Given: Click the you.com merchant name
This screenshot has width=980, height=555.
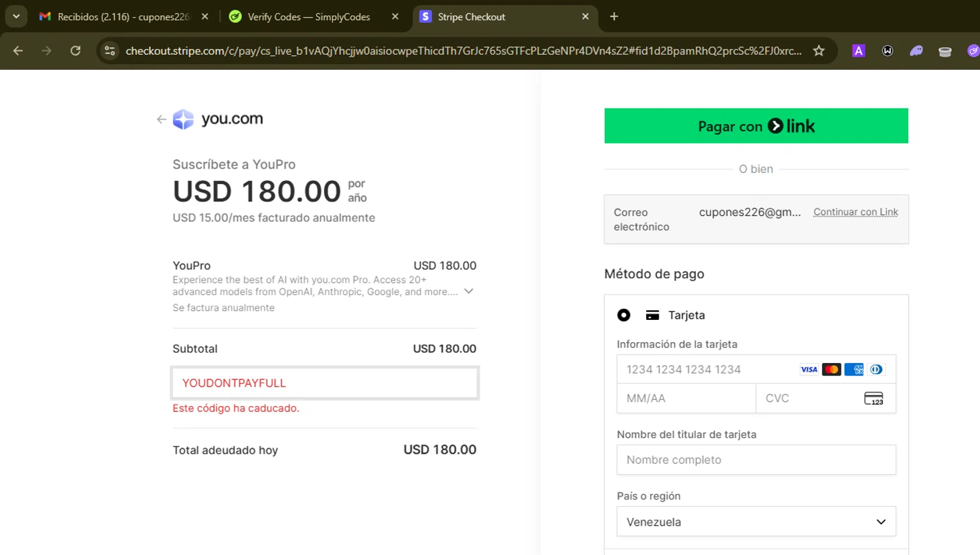Looking at the screenshot, I should pos(232,119).
